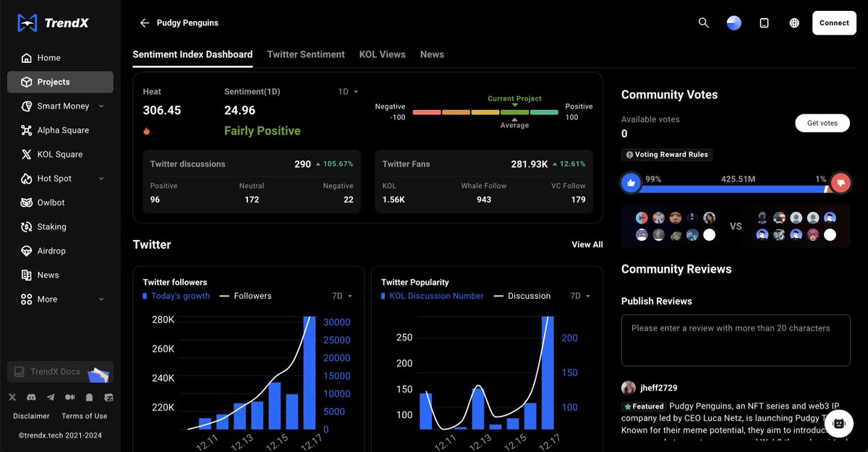Open the mobile device icon in header
Image resolution: width=868 pixels, height=452 pixels.
pos(765,23)
